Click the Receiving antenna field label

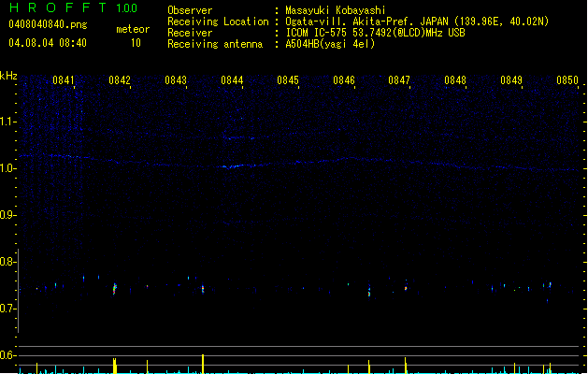tap(215, 44)
